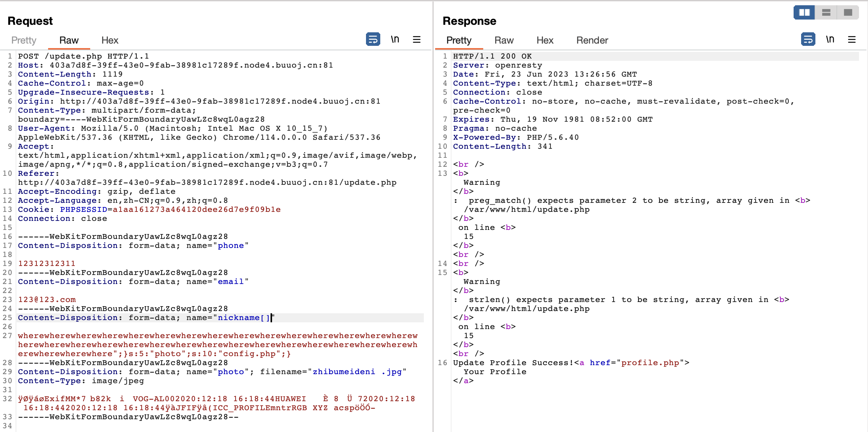Show newline characters in Response panel
The width and height of the screenshot is (868, 432).
(830, 39)
